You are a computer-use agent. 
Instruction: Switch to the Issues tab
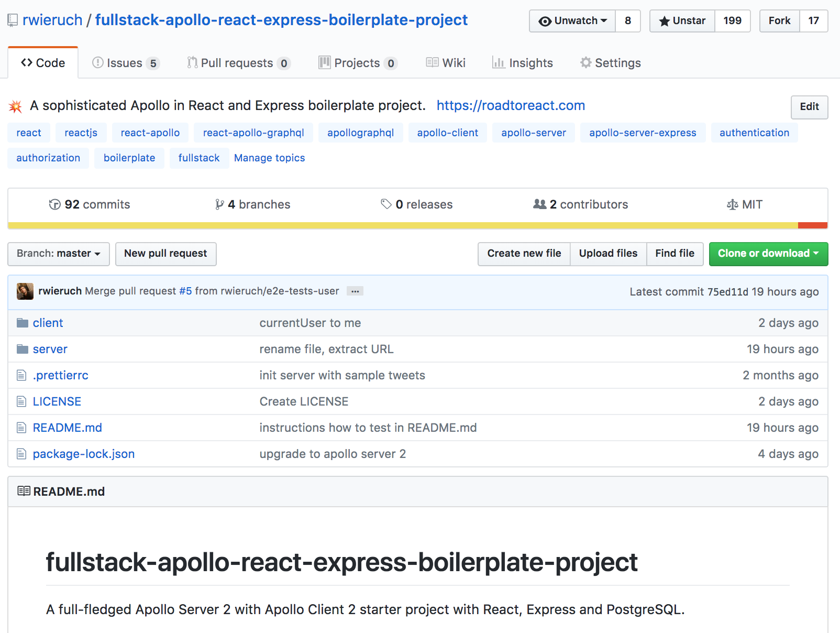click(x=126, y=63)
